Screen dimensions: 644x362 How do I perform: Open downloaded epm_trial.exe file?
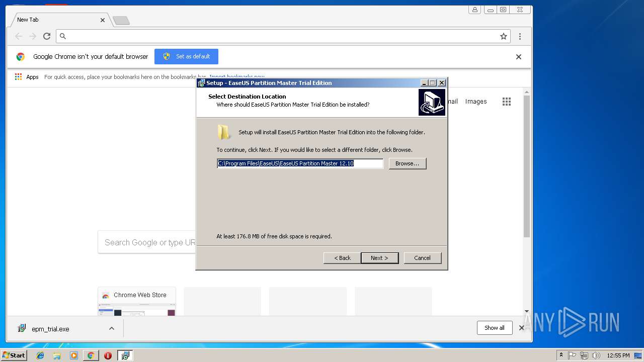(50, 329)
